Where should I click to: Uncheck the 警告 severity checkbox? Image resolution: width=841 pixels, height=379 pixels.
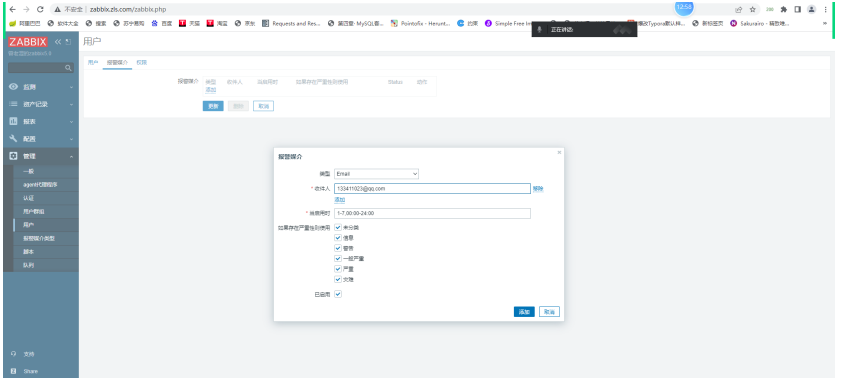[x=338, y=248]
